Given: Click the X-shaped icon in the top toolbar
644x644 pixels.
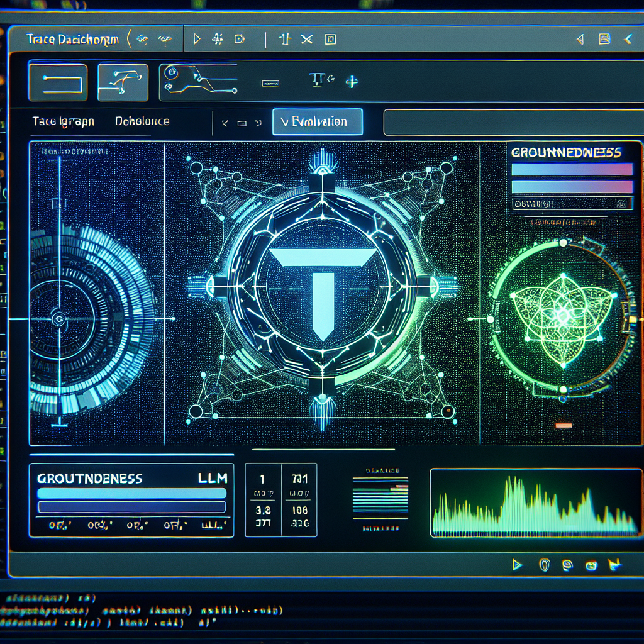Looking at the screenshot, I should pyautogui.click(x=306, y=40).
